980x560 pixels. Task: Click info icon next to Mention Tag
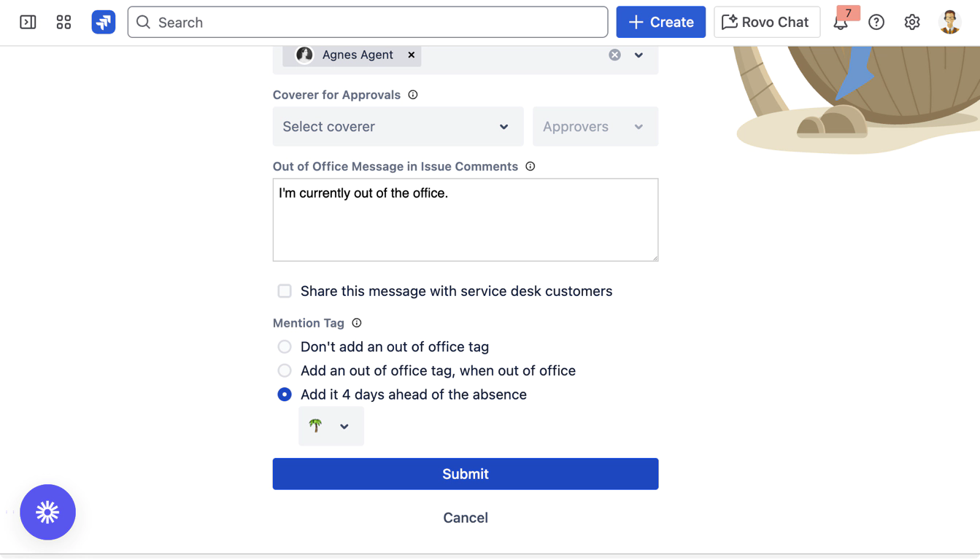pyautogui.click(x=357, y=323)
